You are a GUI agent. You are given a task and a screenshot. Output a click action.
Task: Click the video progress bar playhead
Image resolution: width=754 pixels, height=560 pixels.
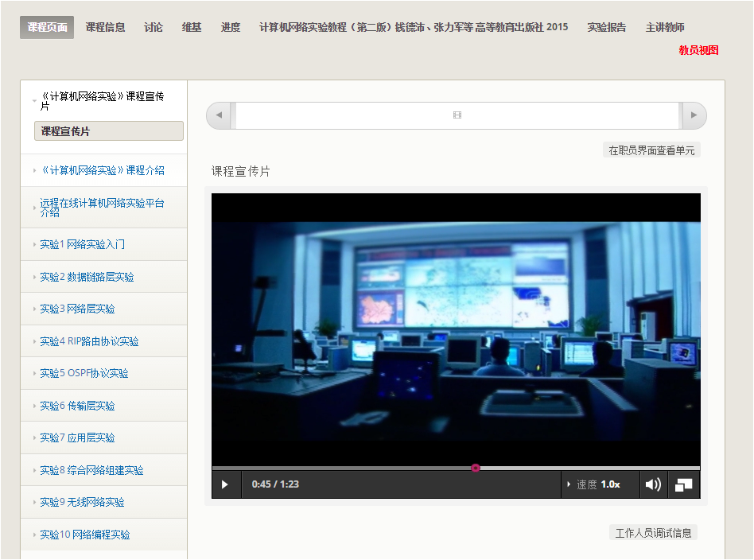tap(476, 468)
